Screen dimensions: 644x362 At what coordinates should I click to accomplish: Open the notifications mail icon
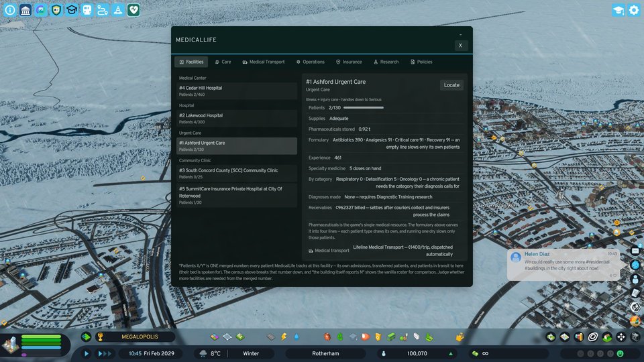point(635,250)
